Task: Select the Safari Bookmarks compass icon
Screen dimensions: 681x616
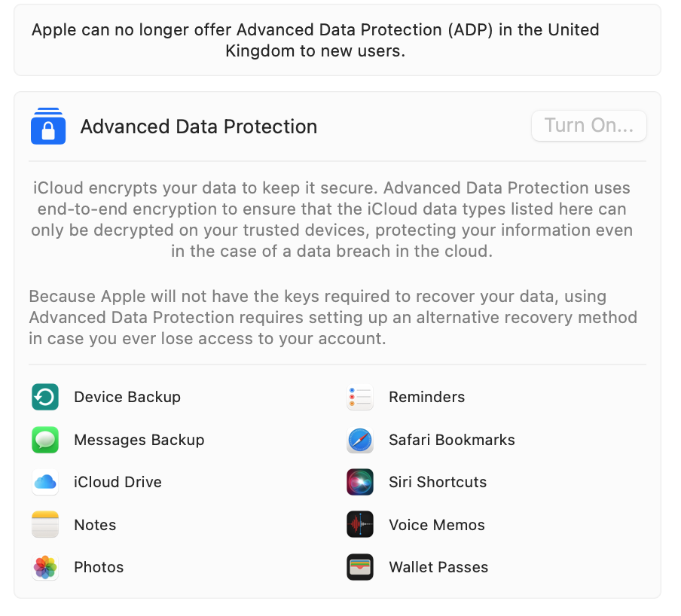Action: (360, 440)
